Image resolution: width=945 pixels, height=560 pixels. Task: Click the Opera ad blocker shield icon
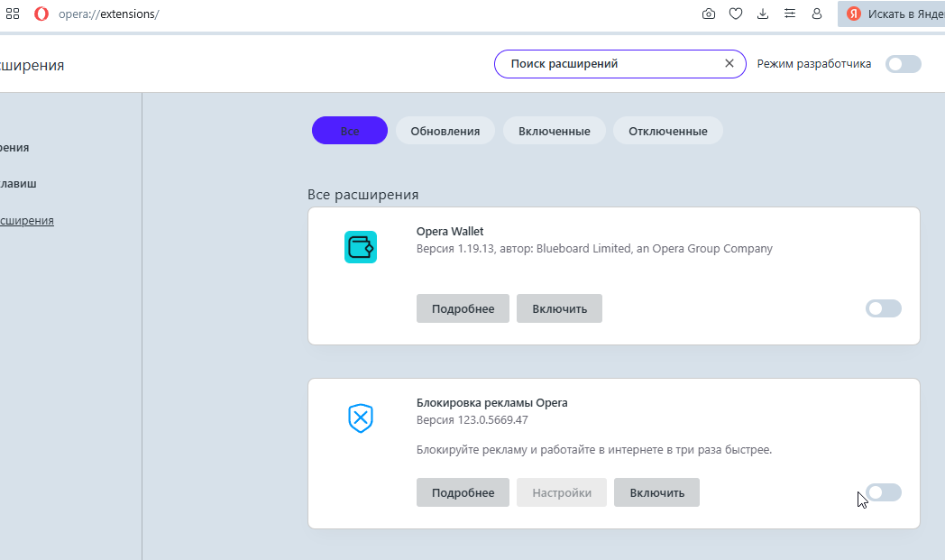[361, 418]
